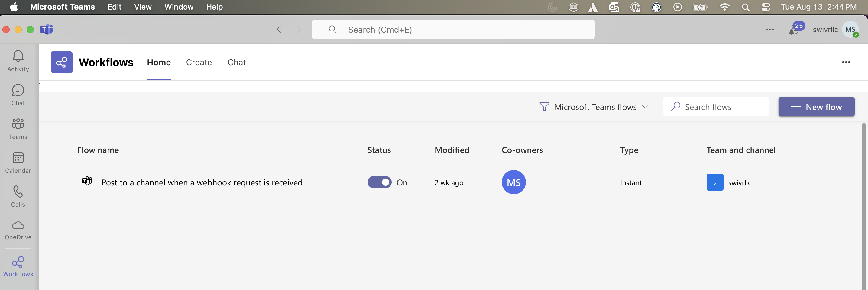This screenshot has height=290, width=868.
Task: Click the main Search (Cmd+E) box
Action: click(453, 29)
